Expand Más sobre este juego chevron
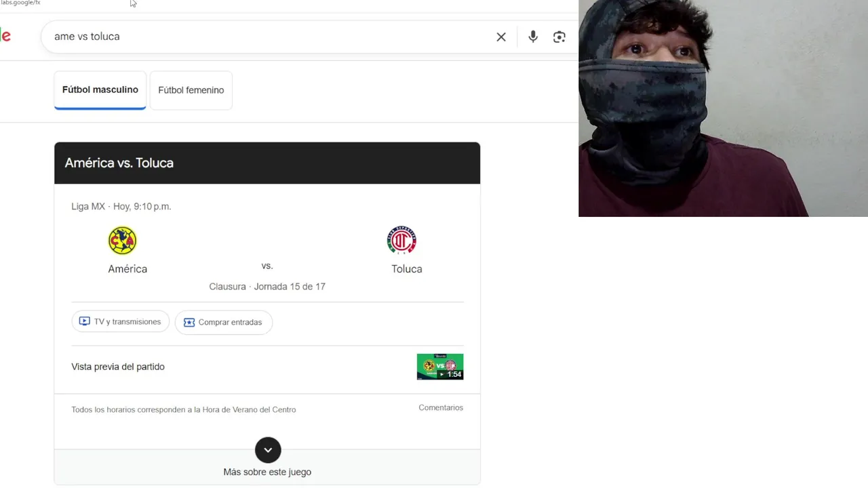The width and height of the screenshot is (868, 488). (x=268, y=450)
